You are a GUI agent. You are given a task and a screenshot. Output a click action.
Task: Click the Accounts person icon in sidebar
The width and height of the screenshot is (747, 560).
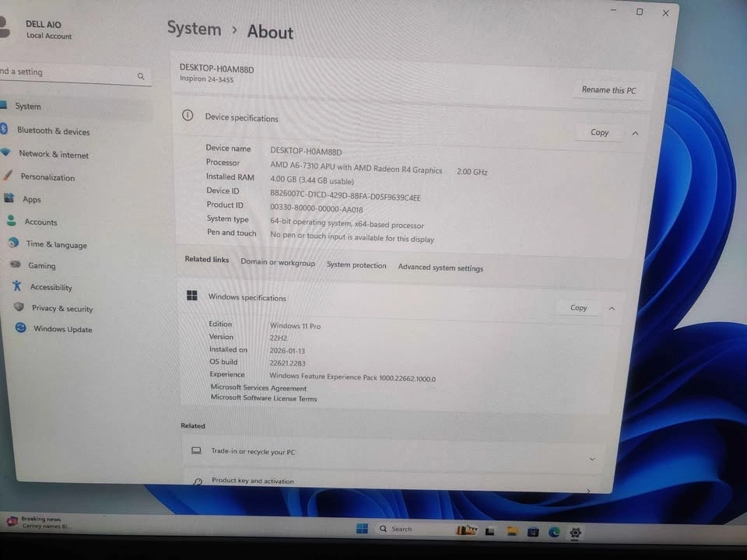pyautogui.click(x=12, y=221)
